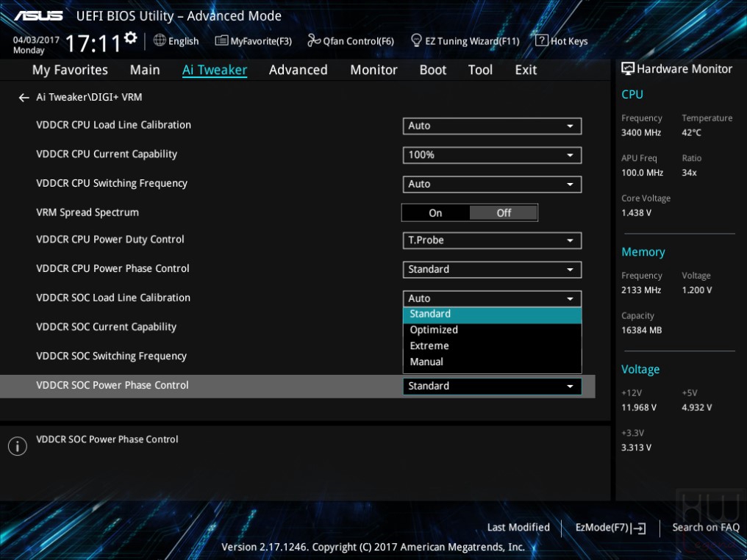747x560 pixels.
Task: Launch EZ Tuning Wizard(F11)
Action: (465, 41)
